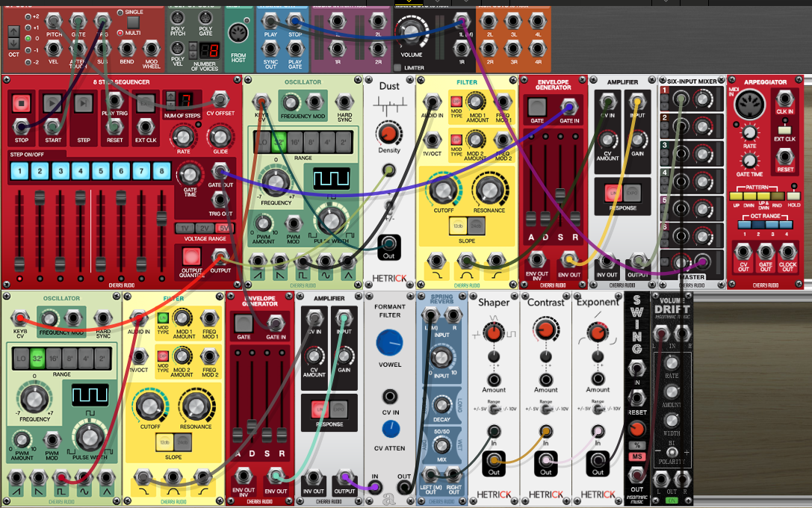Click the top-row Filter highpass output jack
812x508 pixels.
tap(496, 261)
